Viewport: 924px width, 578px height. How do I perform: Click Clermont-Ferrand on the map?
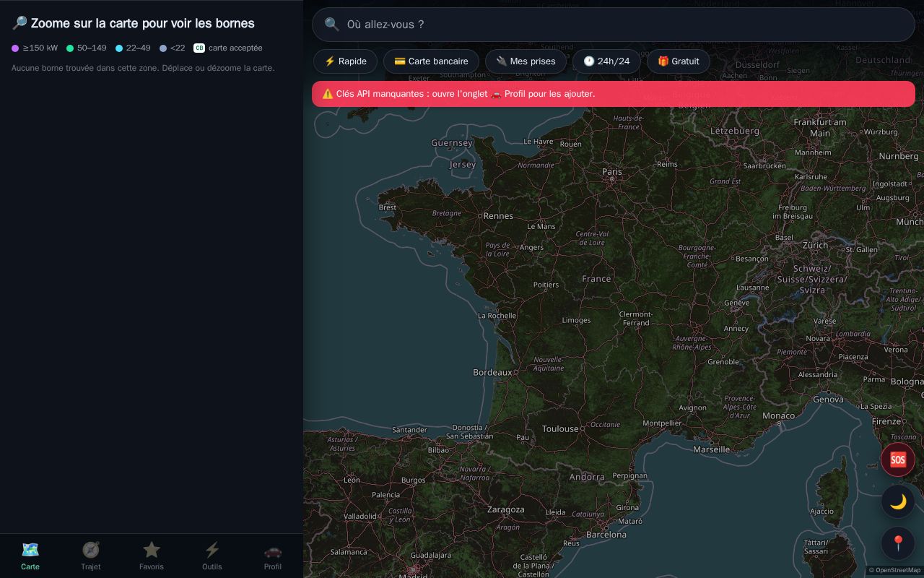pos(636,319)
